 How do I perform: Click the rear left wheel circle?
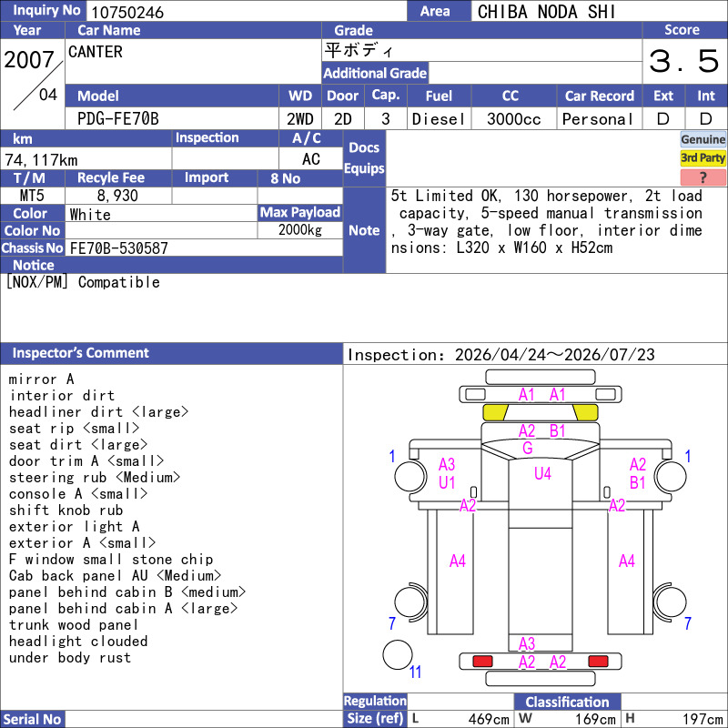pyautogui.click(x=411, y=602)
